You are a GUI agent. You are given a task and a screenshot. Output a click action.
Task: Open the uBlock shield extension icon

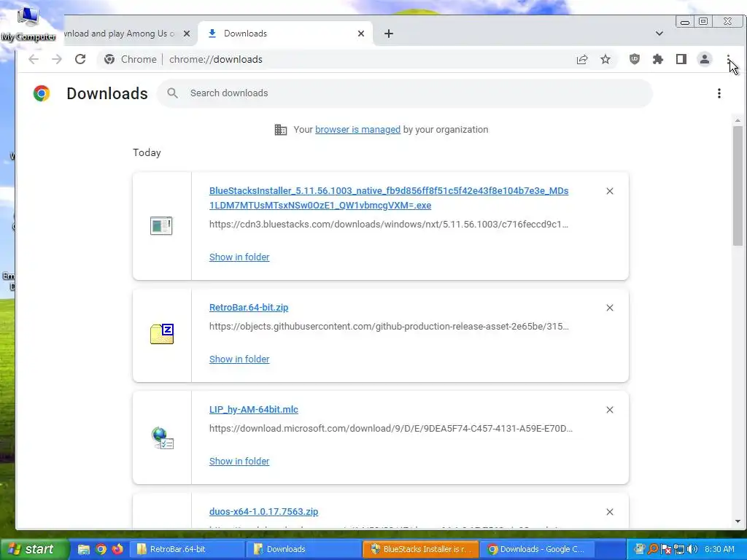coord(634,59)
